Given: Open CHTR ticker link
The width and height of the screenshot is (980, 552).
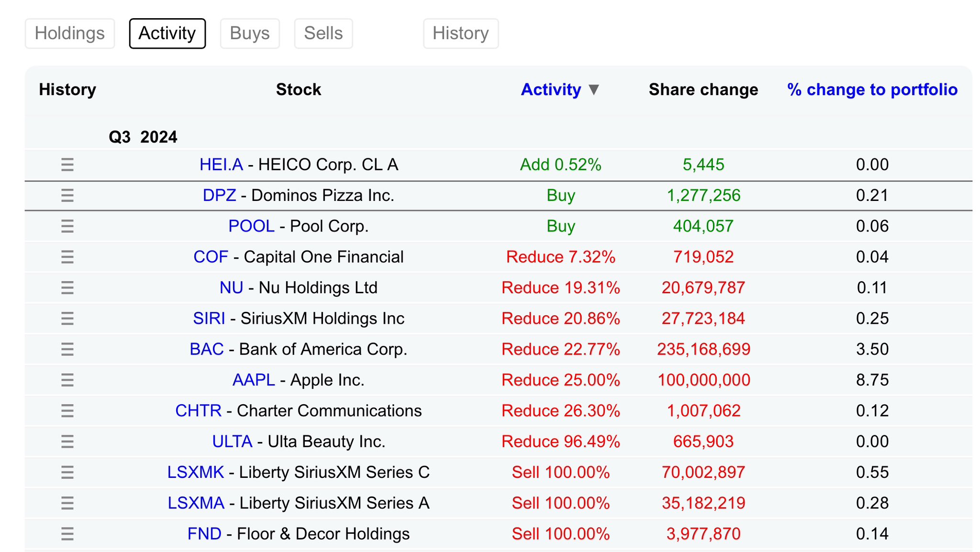Looking at the screenshot, I should (x=198, y=411).
